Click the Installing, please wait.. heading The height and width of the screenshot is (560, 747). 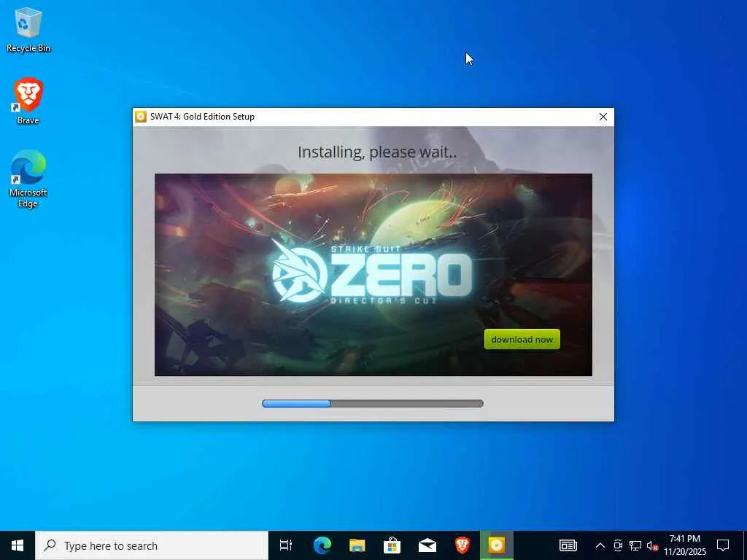pyautogui.click(x=377, y=152)
